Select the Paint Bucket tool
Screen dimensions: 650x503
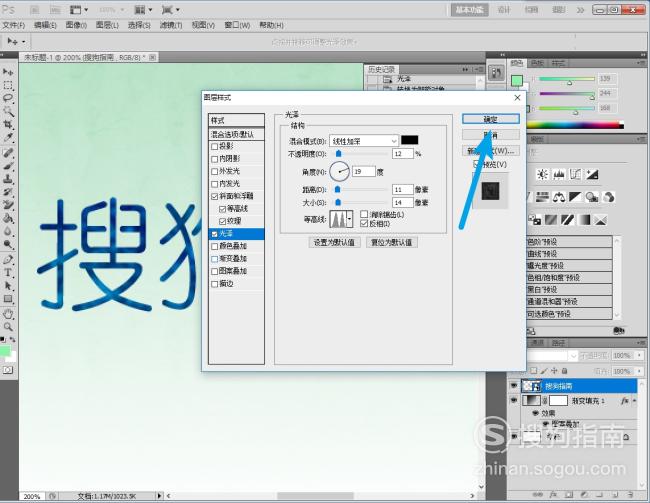point(8,218)
